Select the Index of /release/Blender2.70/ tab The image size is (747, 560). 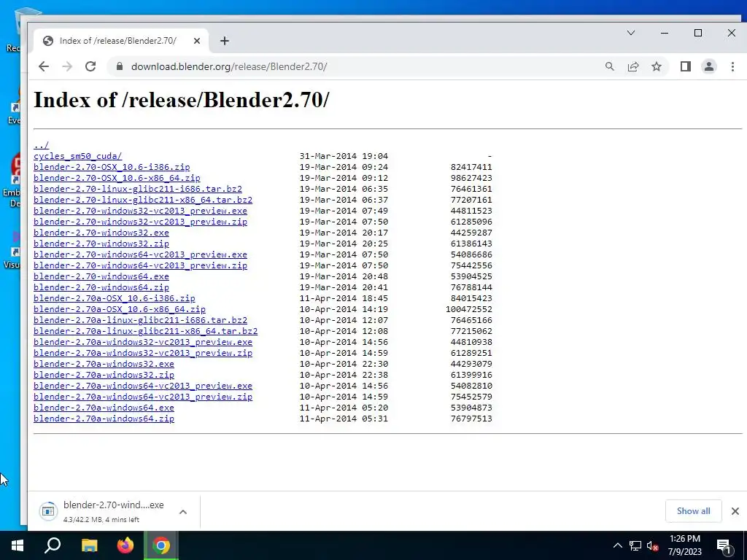click(122, 41)
